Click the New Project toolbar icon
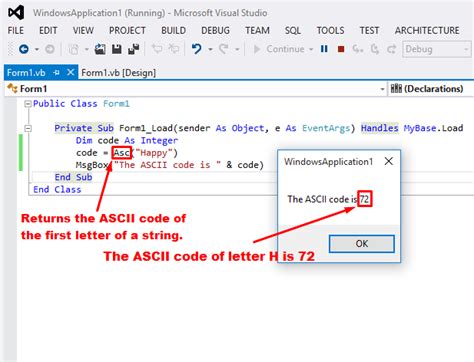 [74, 49]
